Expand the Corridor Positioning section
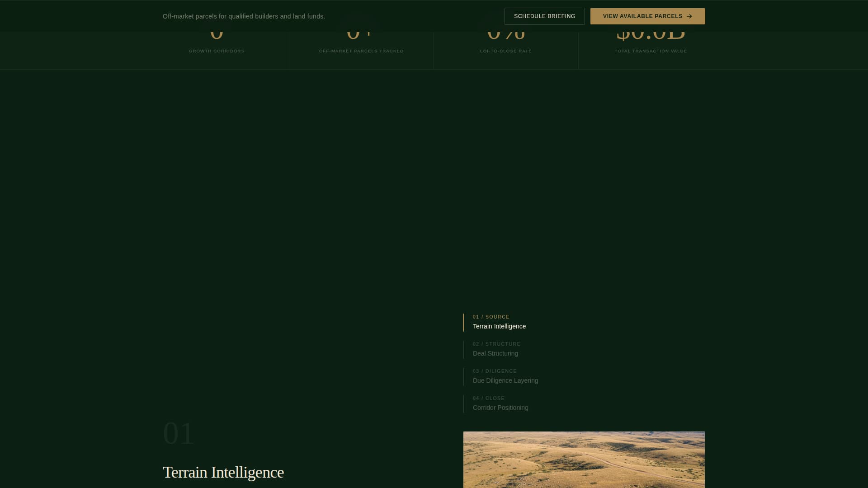 500,408
